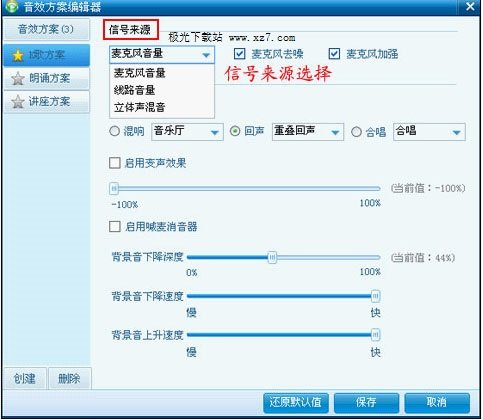Select the 合唱 radio button
The width and height of the screenshot is (483, 420).
coord(356,132)
